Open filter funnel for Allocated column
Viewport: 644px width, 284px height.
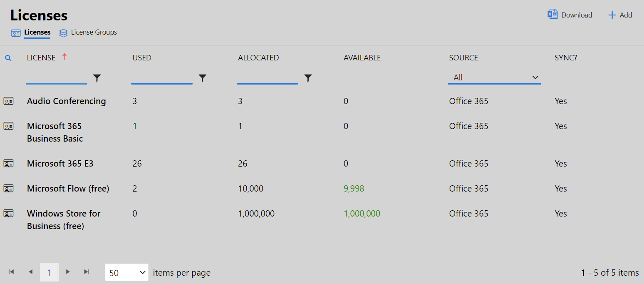308,78
